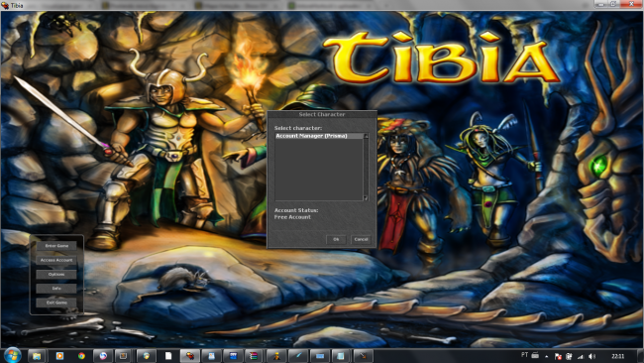The image size is (644, 363).
Task: Click the Windows Start orb
Action: coord(12,356)
